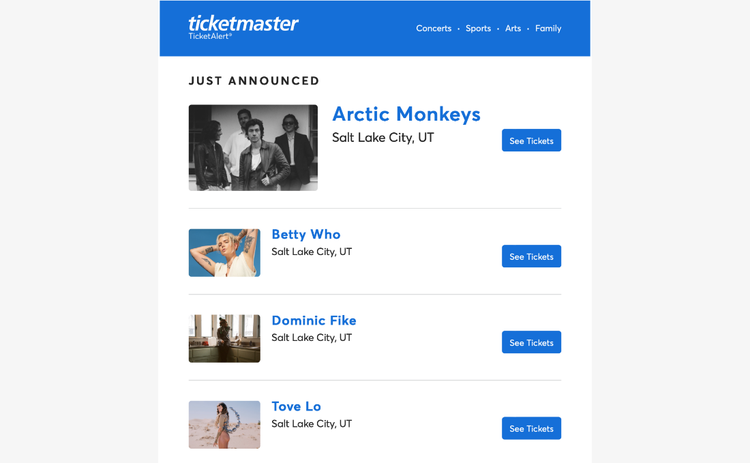Open the Concerts navigation link
The image size is (750, 463).
pos(433,29)
